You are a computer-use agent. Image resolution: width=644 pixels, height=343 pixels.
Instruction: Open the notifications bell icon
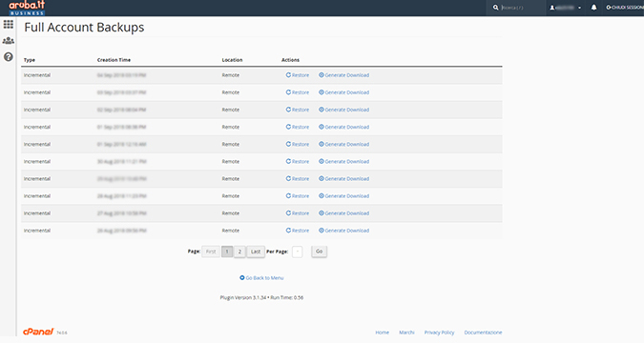pyautogui.click(x=593, y=8)
